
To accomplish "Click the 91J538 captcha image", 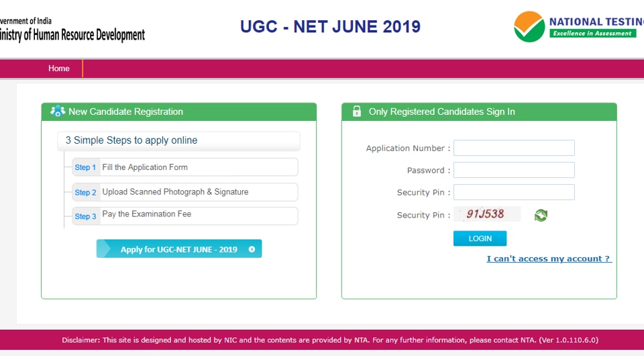I will [x=487, y=214].
